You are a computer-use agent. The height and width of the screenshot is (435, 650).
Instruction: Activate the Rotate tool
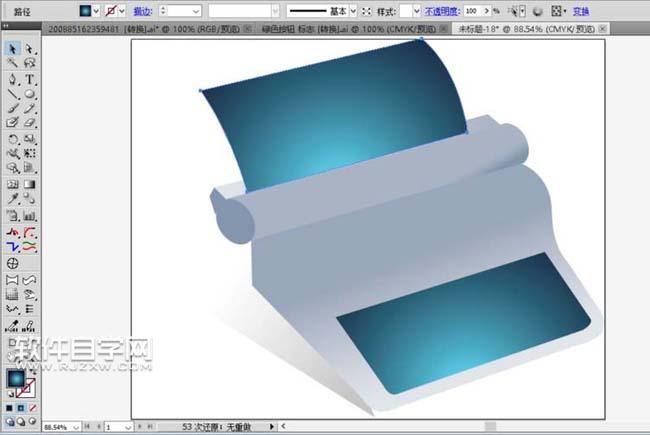click(x=12, y=139)
